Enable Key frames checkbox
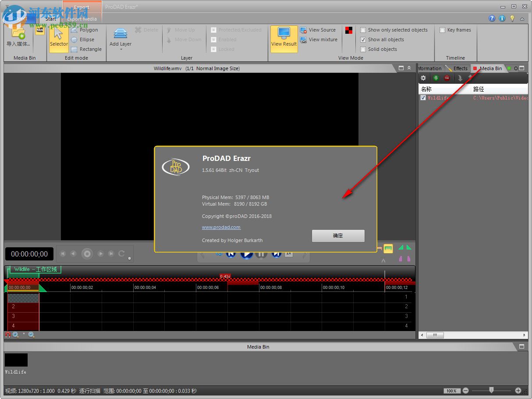This screenshot has width=532, height=399. [x=442, y=30]
